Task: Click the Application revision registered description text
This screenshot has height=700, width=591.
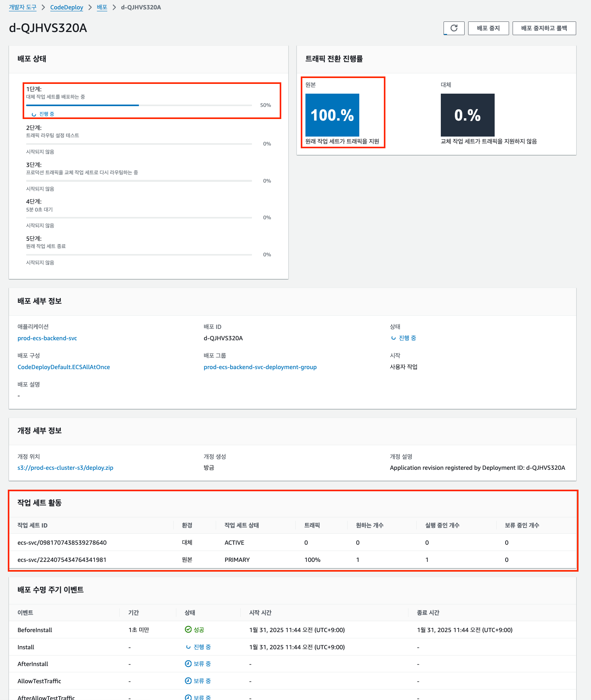Action: pos(477,468)
